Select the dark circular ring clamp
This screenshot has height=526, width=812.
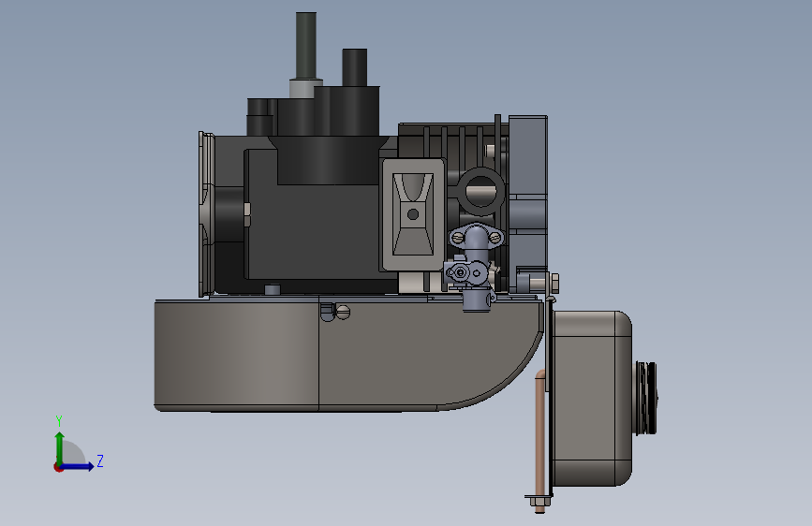point(481,191)
